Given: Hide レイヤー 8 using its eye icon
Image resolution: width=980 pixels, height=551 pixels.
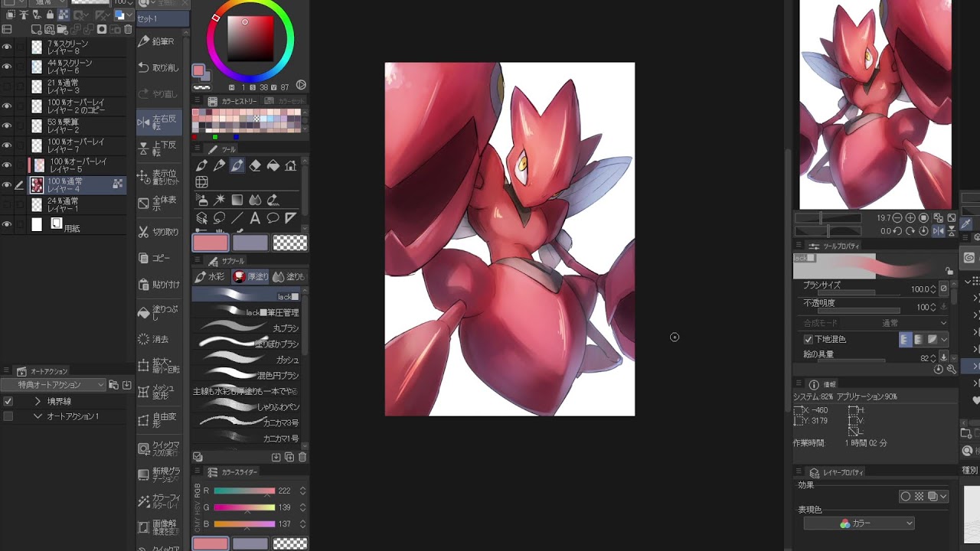Looking at the screenshot, I should pos(7,47).
